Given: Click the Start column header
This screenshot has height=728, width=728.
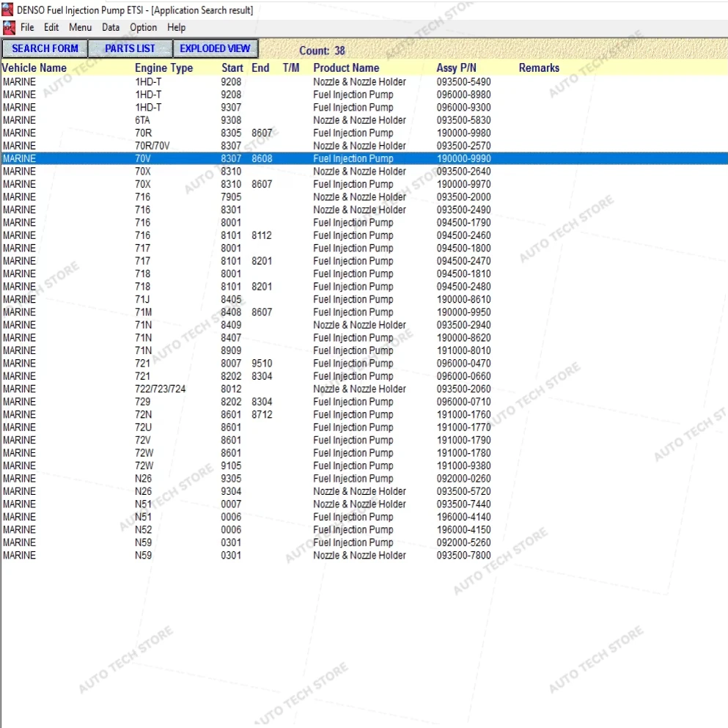Looking at the screenshot, I should tap(232, 67).
